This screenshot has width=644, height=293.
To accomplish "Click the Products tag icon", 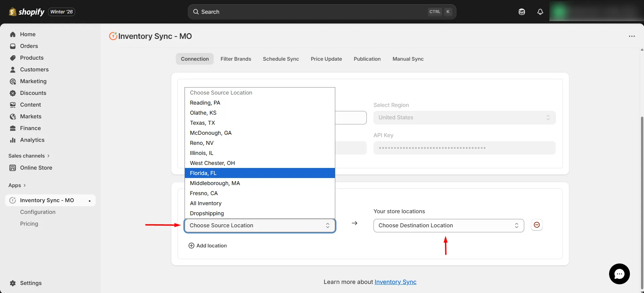I will point(13,58).
